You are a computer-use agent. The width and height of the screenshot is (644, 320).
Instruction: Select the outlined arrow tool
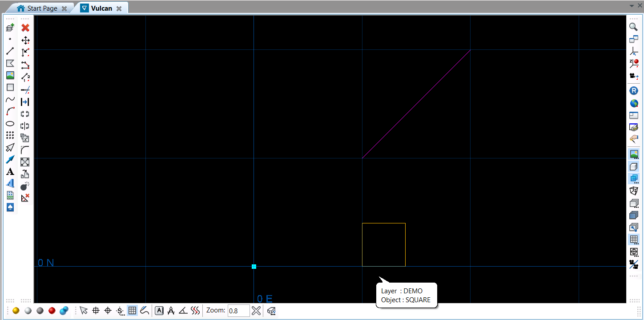point(10,147)
